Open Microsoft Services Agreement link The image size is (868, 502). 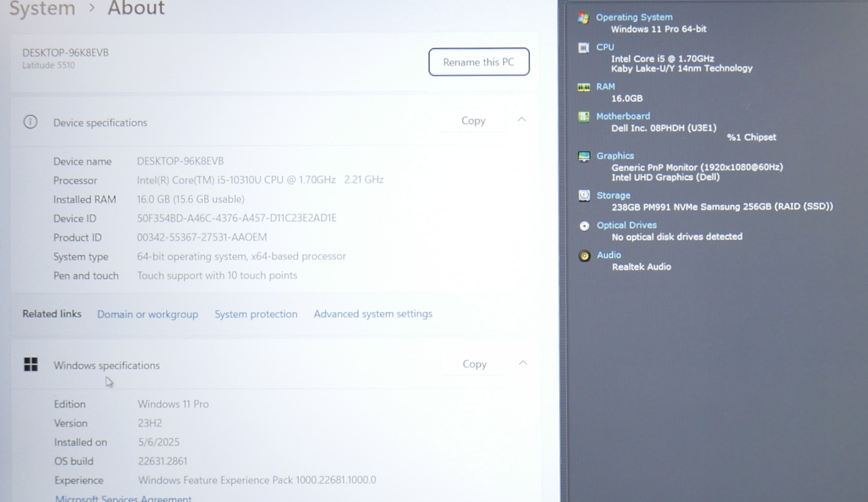(123, 498)
